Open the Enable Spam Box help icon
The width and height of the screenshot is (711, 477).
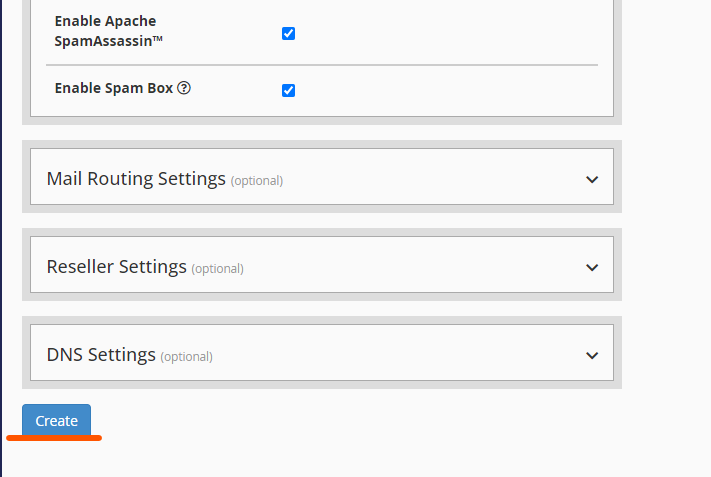pyautogui.click(x=184, y=88)
